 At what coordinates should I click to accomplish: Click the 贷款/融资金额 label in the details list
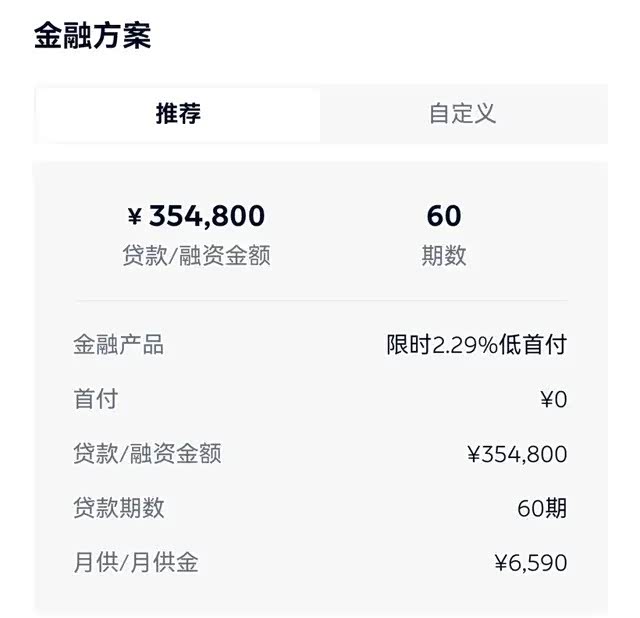pyautogui.click(x=147, y=454)
